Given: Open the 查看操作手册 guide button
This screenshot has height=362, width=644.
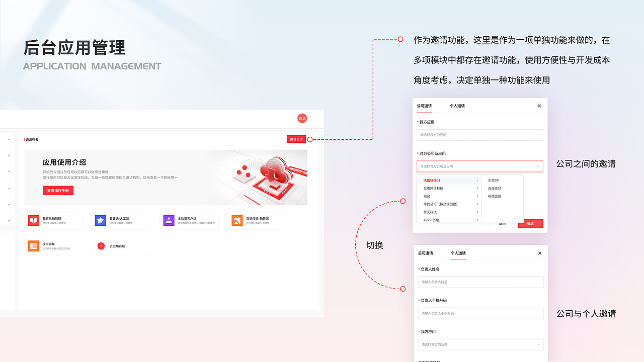Looking at the screenshot, I should 59,190.
